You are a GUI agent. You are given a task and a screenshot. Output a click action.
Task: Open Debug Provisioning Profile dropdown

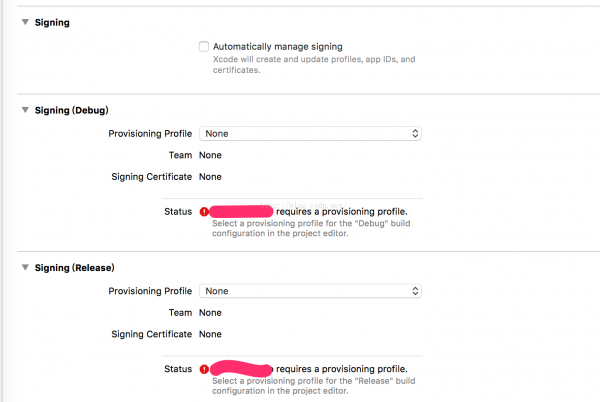point(310,133)
